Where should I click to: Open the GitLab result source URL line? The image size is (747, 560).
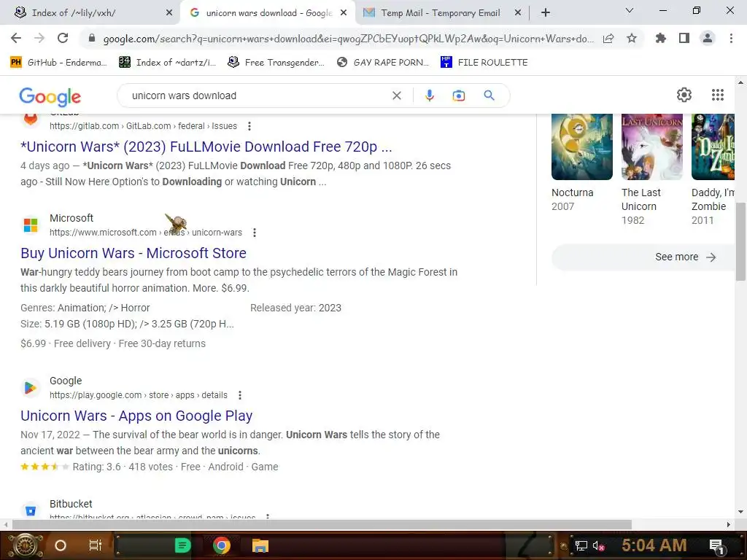[144, 126]
